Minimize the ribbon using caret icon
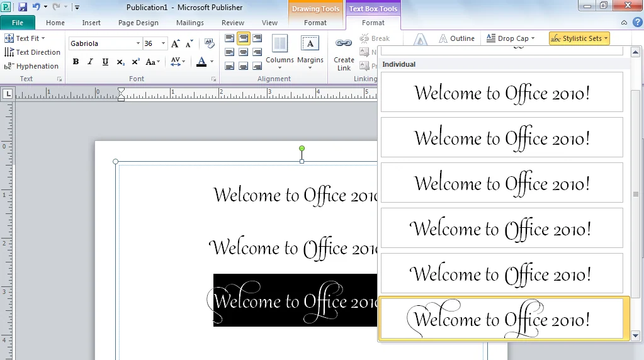 tap(624, 23)
